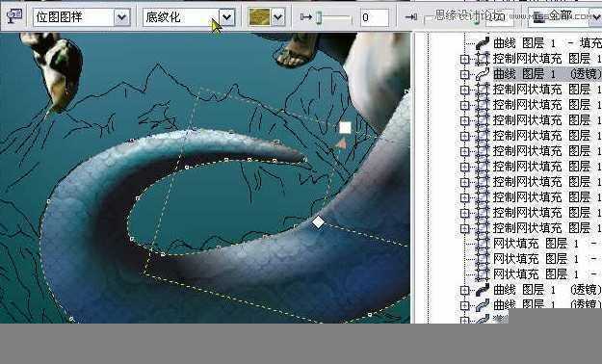Click mesh icon of the first 控制网状填充 row

coord(483,59)
